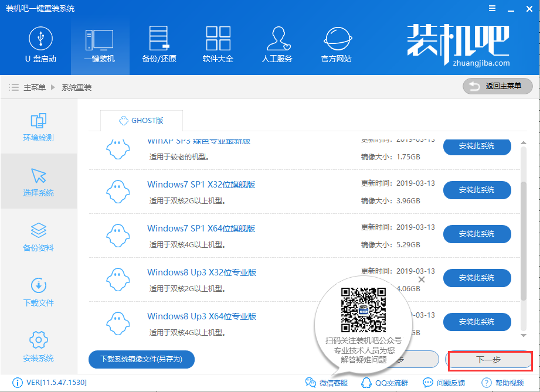Click scrollbar up arrow
The image size is (540, 392).
click(524, 142)
